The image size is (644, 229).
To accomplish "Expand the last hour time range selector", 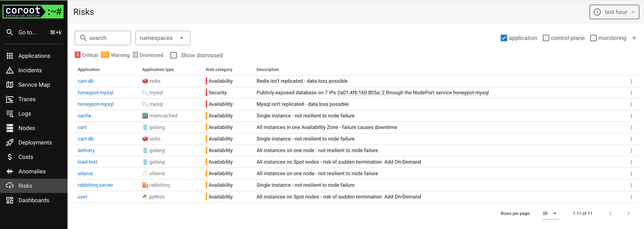I will click(x=614, y=12).
